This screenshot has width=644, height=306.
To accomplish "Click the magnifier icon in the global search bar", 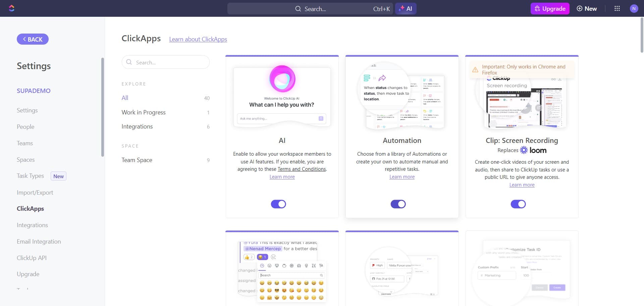I will click(x=298, y=9).
